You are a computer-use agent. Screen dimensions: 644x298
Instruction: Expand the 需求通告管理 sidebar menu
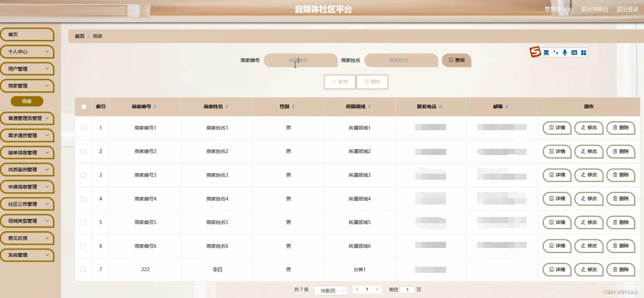pos(27,135)
